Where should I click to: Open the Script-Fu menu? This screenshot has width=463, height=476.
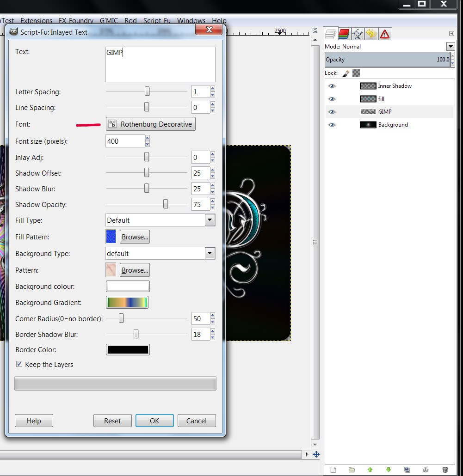(x=157, y=21)
